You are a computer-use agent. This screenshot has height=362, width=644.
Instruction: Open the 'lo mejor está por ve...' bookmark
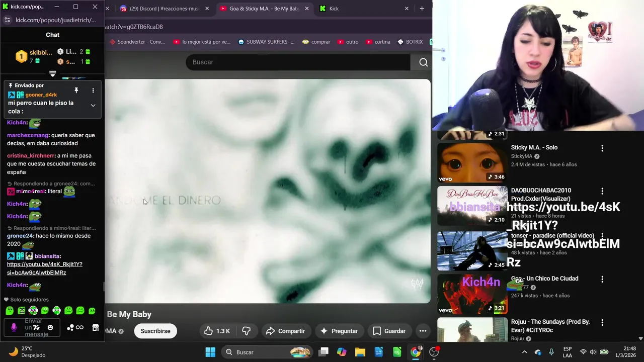pos(202,42)
